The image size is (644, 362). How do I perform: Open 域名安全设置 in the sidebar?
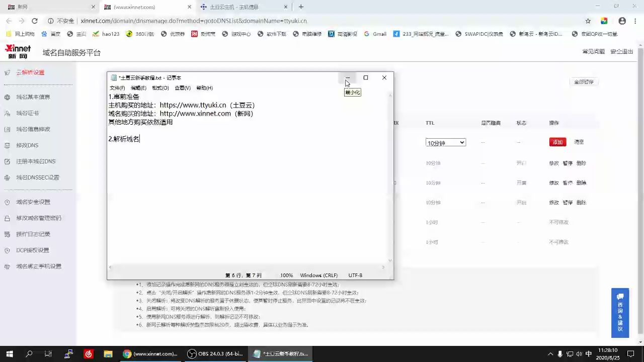tap(33, 202)
